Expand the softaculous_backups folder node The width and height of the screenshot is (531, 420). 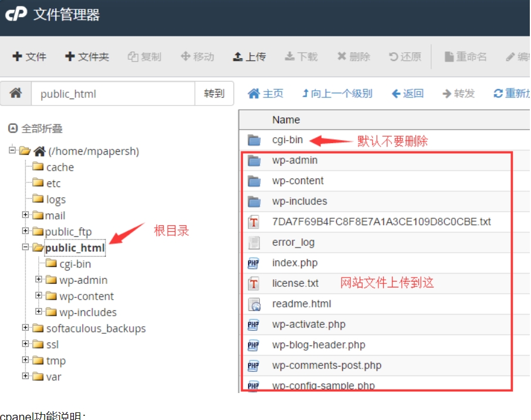pos(25,327)
